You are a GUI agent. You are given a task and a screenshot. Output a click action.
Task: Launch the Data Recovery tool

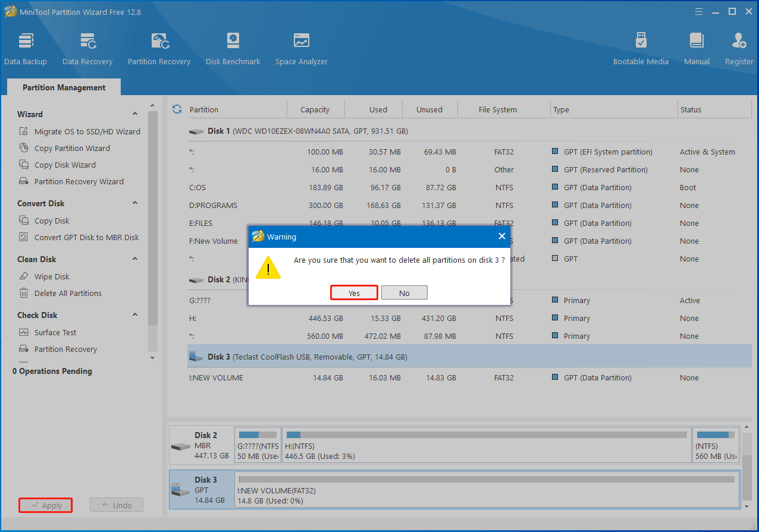pyautogui.click(x=87, y=49)
